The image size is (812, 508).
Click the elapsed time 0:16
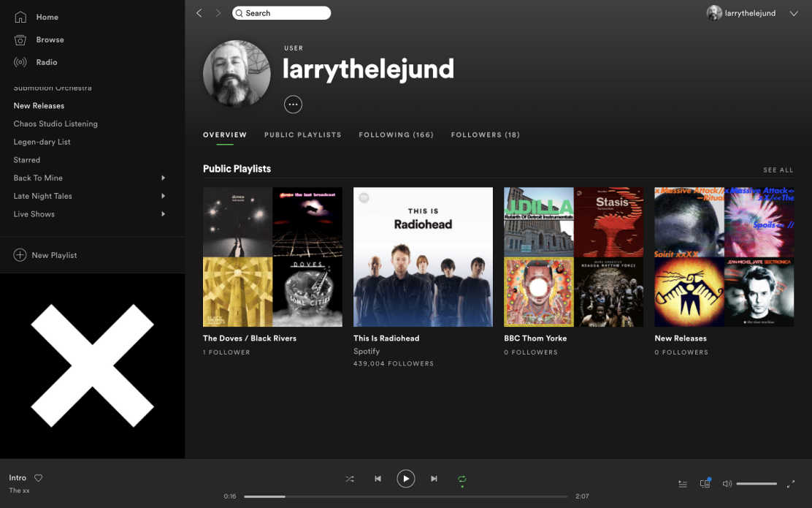tap(230, 496)
